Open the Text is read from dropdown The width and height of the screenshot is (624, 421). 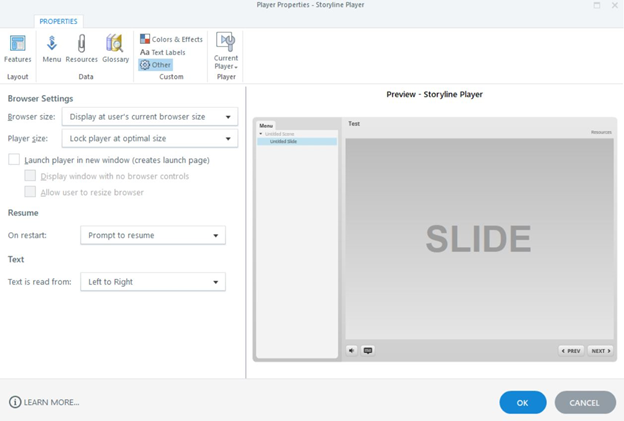[153, 282]
